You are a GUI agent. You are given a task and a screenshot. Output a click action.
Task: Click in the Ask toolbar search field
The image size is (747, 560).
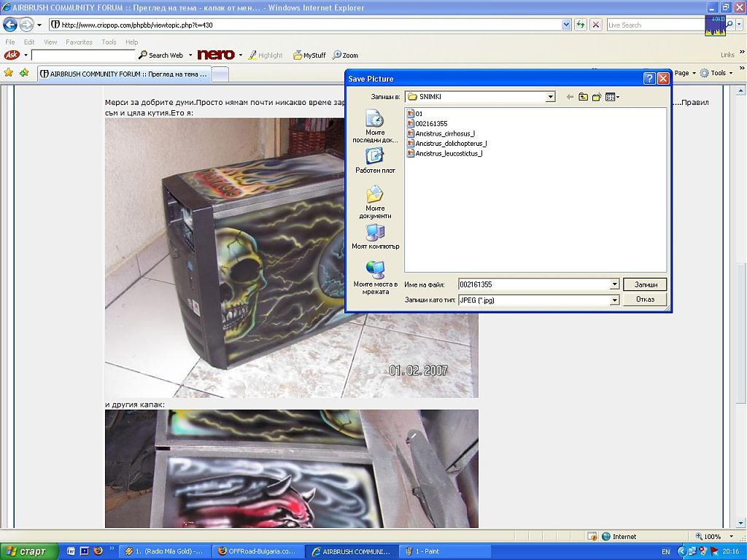83,55
